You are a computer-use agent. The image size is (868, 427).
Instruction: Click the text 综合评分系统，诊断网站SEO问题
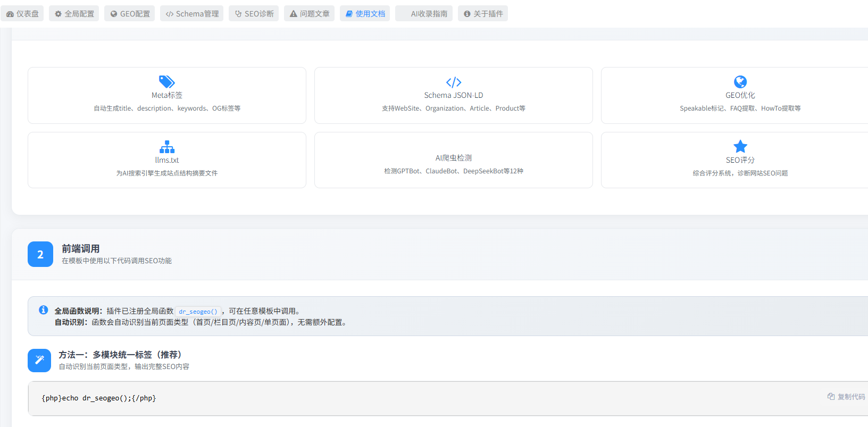click(740, 173)
